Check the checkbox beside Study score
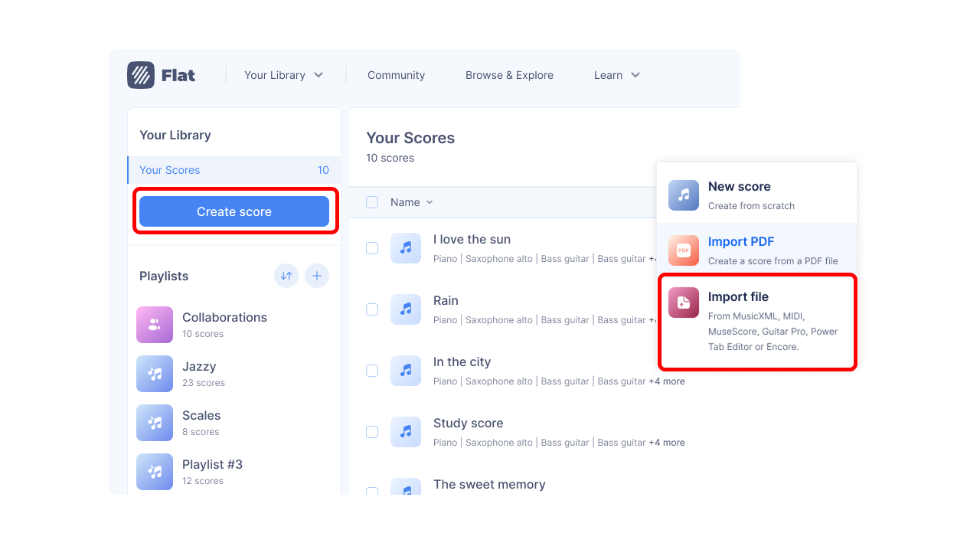 372,431
